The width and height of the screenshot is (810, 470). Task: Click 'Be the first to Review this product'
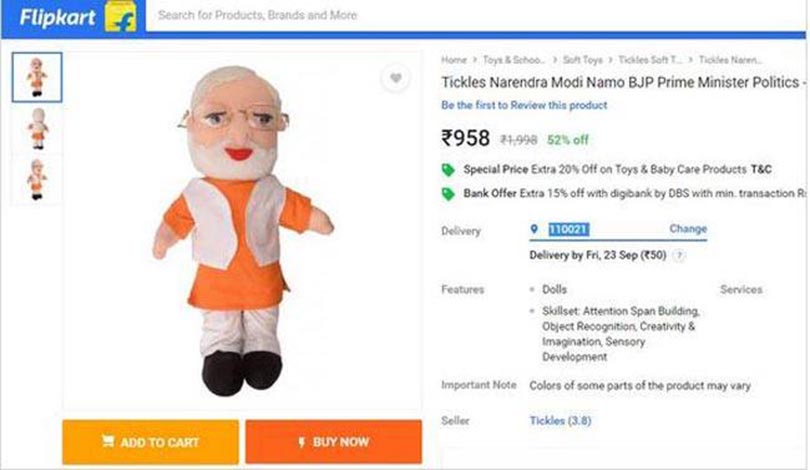[524, 105]
